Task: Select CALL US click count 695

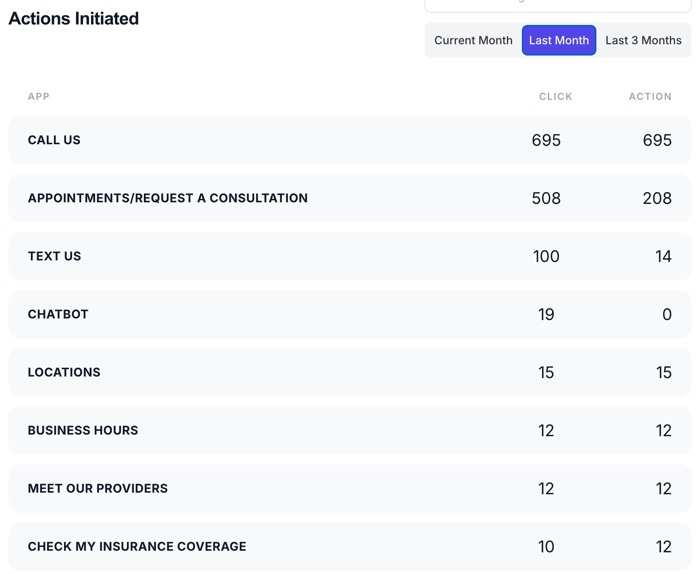Action: (x=546, y=140)
